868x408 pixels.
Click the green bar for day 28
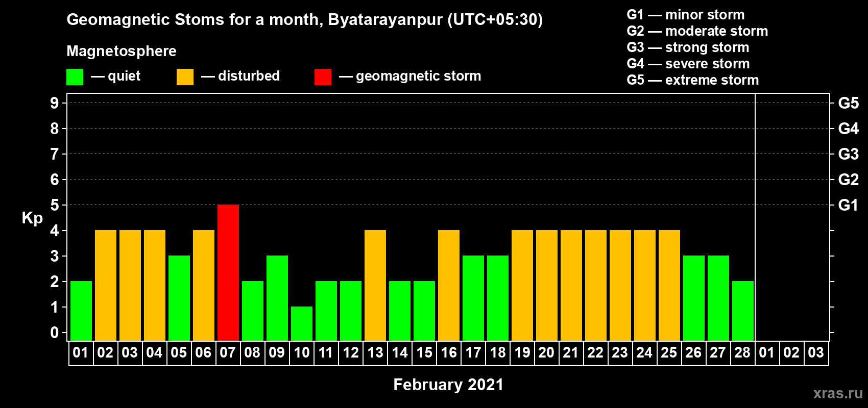point(743,311)
